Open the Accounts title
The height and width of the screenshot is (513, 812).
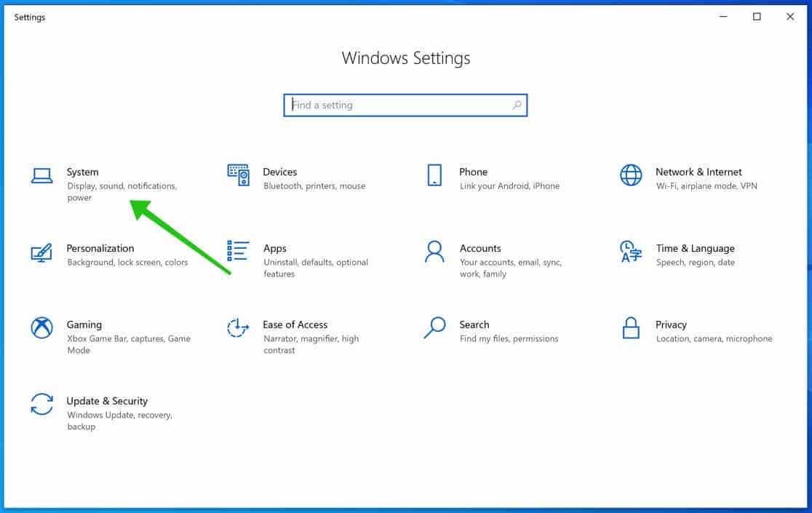click(480, 248)
